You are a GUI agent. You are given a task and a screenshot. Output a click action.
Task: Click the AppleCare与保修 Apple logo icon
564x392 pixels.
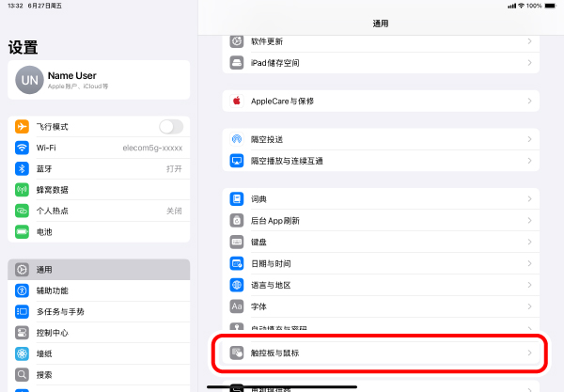(x=238, y=100)
